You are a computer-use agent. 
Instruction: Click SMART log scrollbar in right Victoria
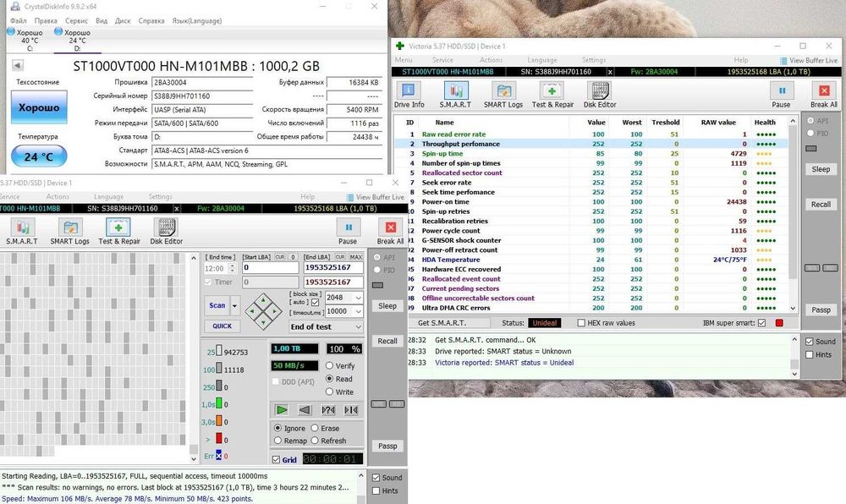point(794,357)
